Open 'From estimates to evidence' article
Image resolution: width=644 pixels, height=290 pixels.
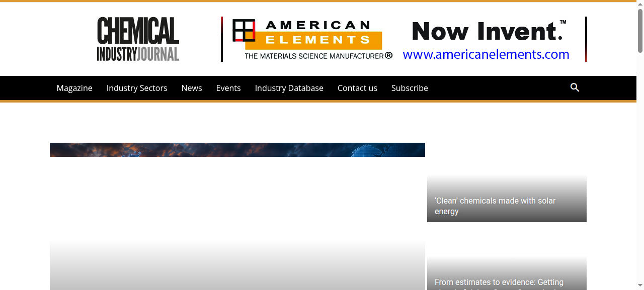[x=499, y=284]
